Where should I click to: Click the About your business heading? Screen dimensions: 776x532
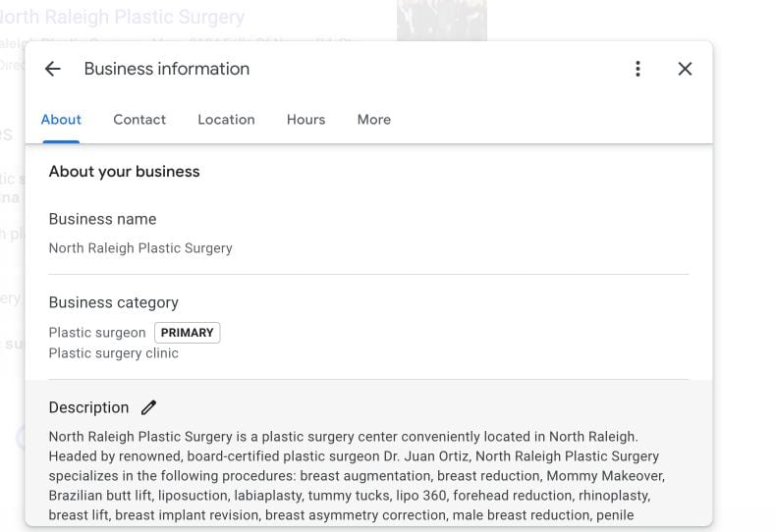coord(124,172)
